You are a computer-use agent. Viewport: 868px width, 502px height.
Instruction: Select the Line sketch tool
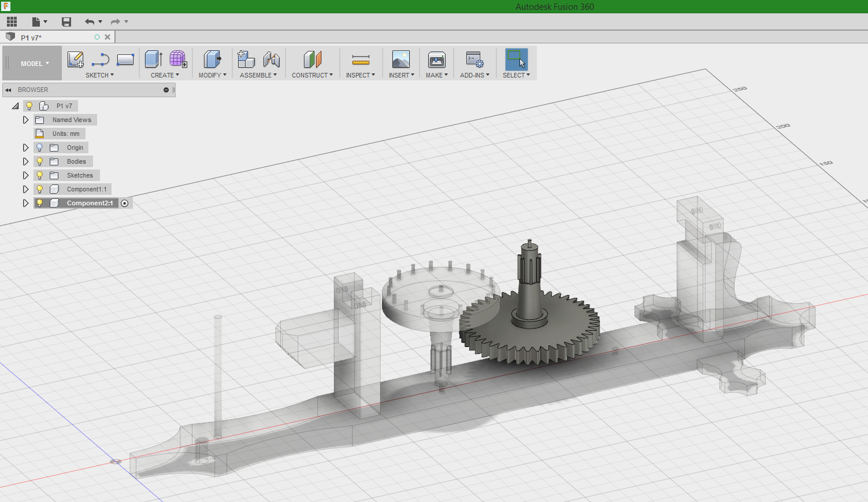point(101,60)
